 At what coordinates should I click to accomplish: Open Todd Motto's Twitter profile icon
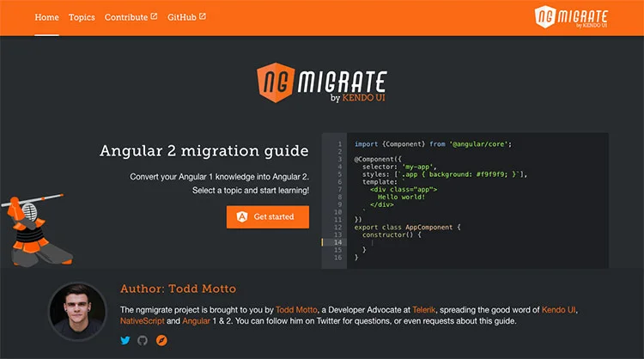pos(125,340)
